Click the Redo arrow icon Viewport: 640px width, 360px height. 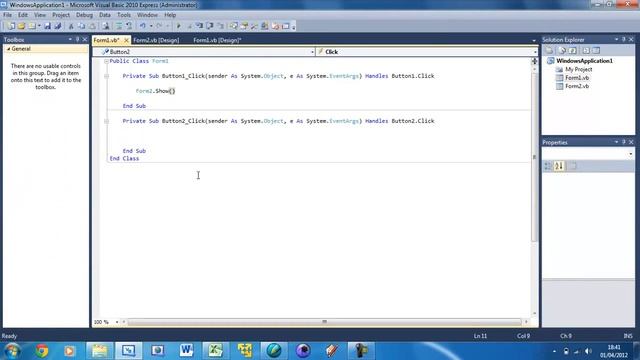159,26
